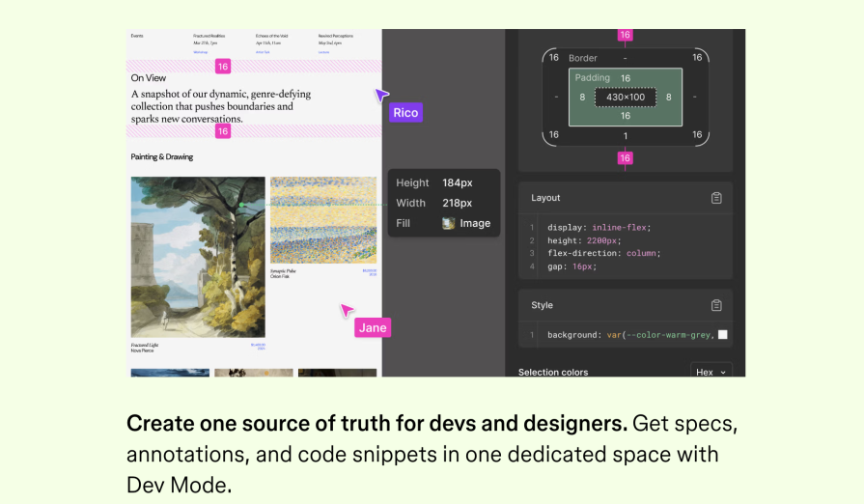The image size is (864, 504).
Task: Select the 430×100 content box
Action: point(625,98)
